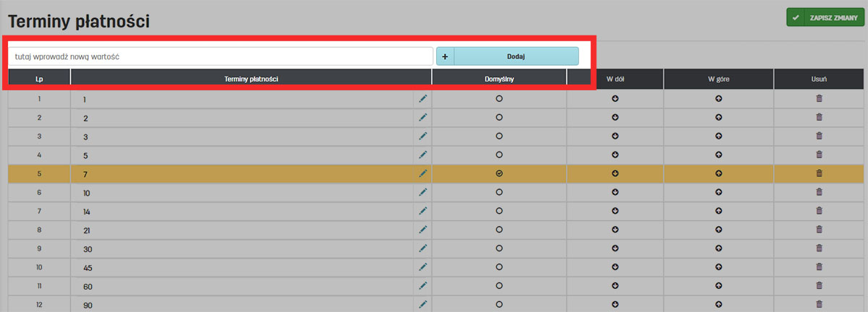Set payment term 3 as default

[x=499, y=136]
